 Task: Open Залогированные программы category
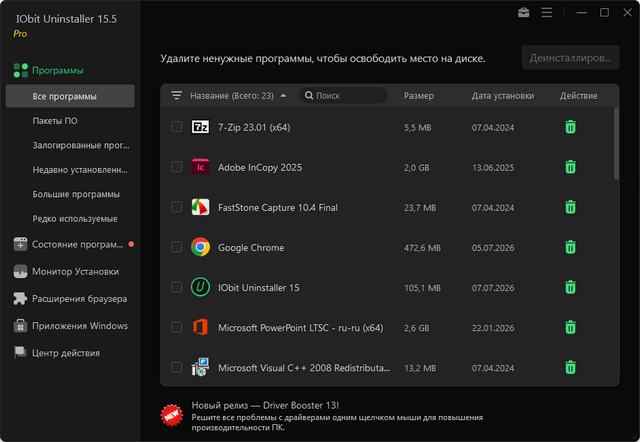pos(81,145)
